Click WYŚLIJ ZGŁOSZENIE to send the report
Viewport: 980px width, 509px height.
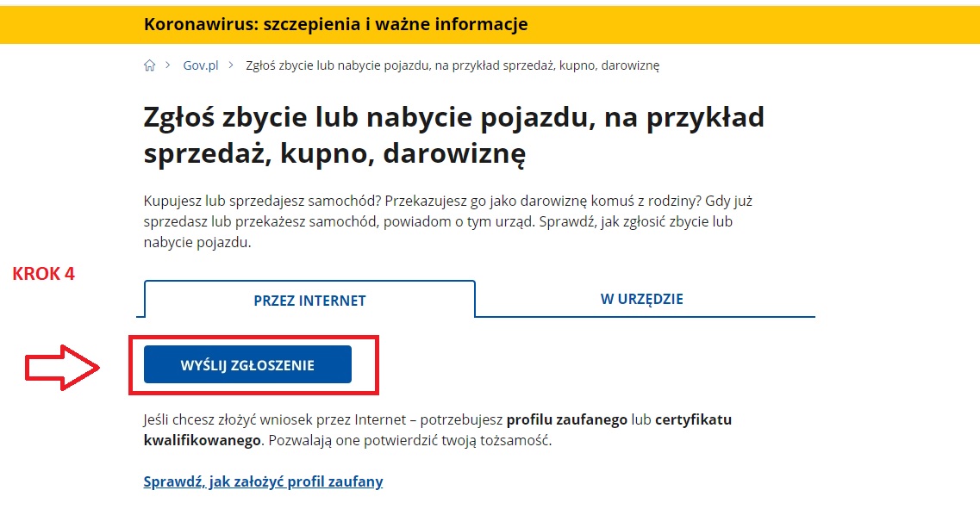point(248,363)
